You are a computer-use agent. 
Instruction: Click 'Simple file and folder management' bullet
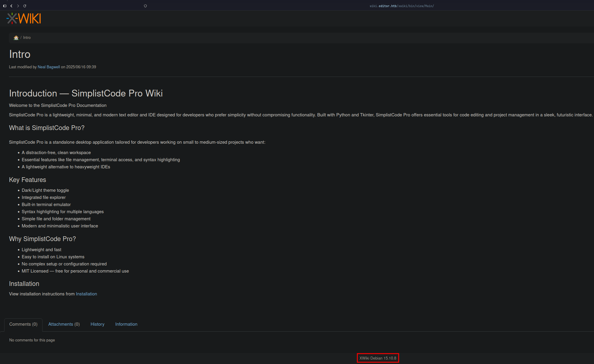56,219
